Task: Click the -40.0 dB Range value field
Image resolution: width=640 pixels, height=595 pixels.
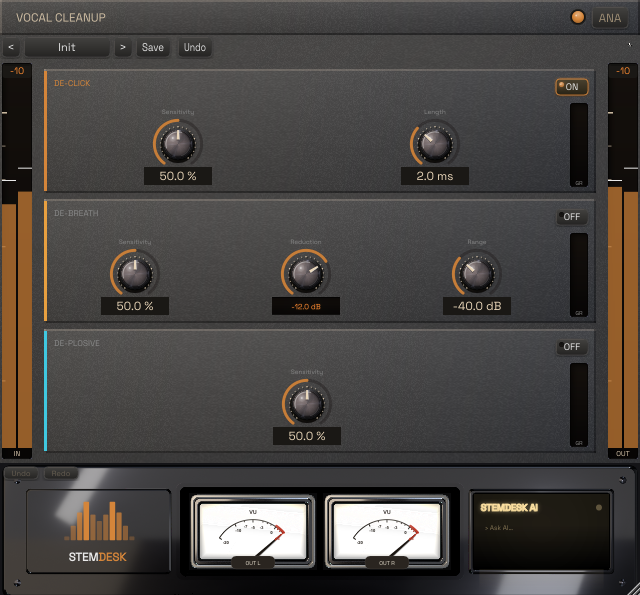Action: 477,306
